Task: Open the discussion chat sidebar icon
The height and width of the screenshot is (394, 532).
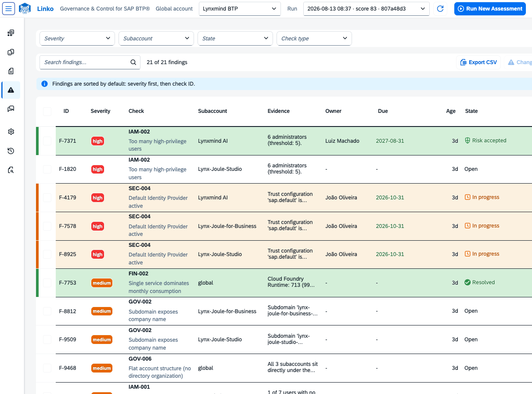Action: click(11, 109)
